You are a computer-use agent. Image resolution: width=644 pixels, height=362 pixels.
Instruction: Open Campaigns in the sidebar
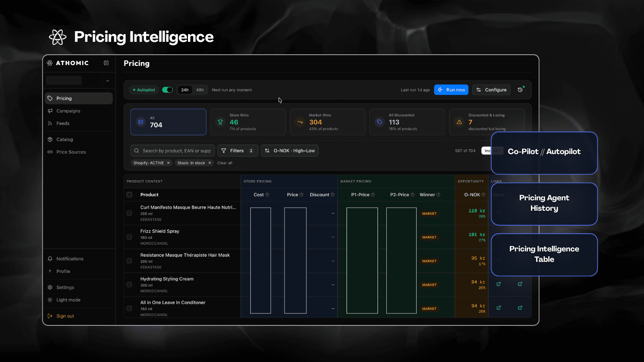tap(79, 111)
